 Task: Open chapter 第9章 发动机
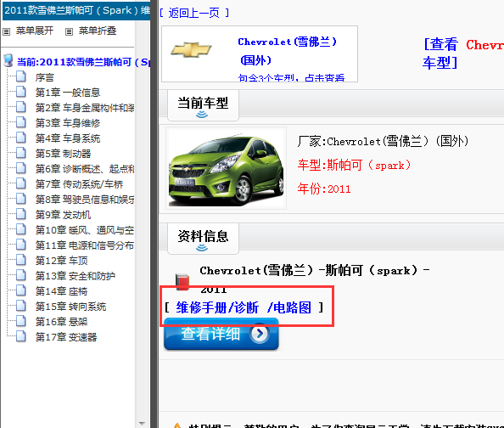point(64,215)
